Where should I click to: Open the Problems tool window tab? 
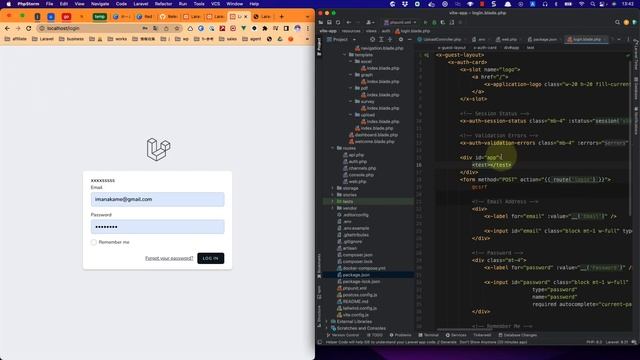[400, 335]
